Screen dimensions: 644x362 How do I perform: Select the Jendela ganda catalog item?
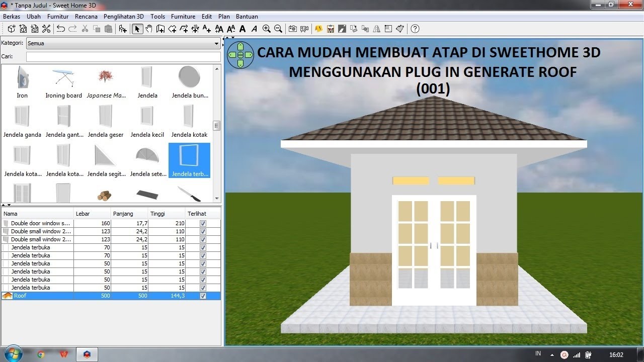pyautogui.click(x=22, y=121)
